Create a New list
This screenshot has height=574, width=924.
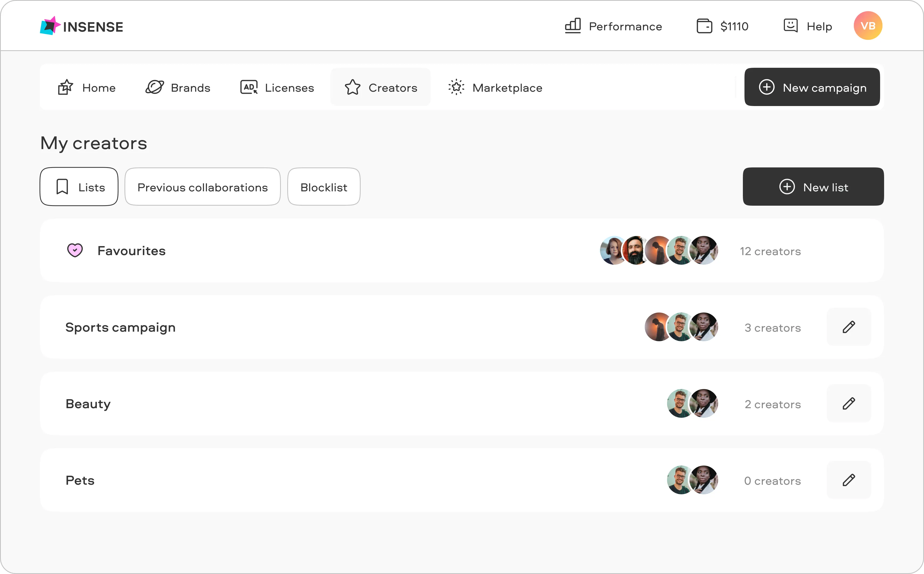coord(813,186)
